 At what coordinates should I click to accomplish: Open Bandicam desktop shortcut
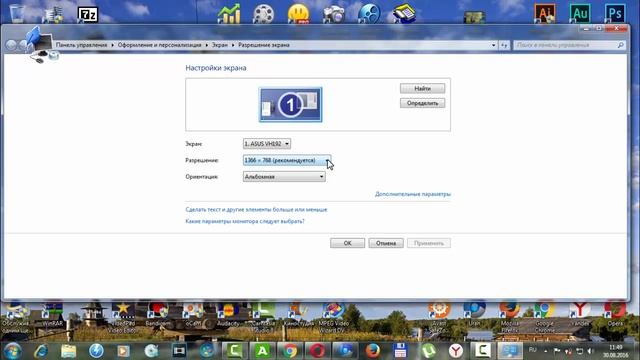click(x=158, y=314)
